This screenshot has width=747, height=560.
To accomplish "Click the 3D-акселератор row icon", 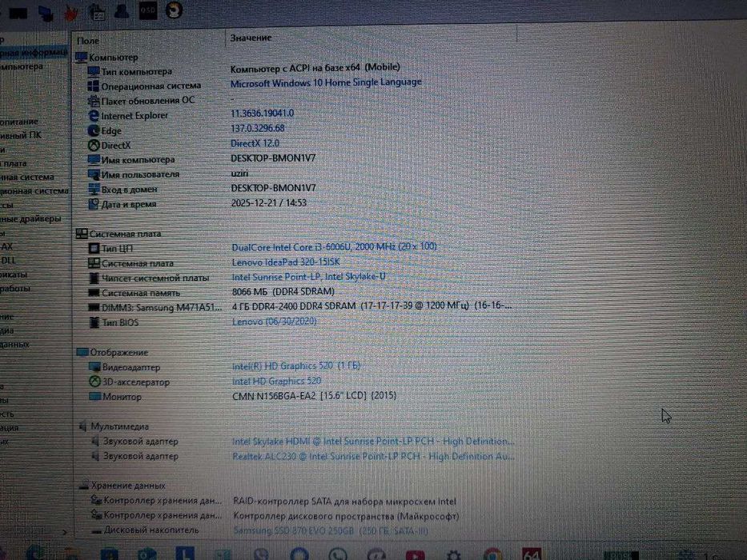I will point(94,382).
